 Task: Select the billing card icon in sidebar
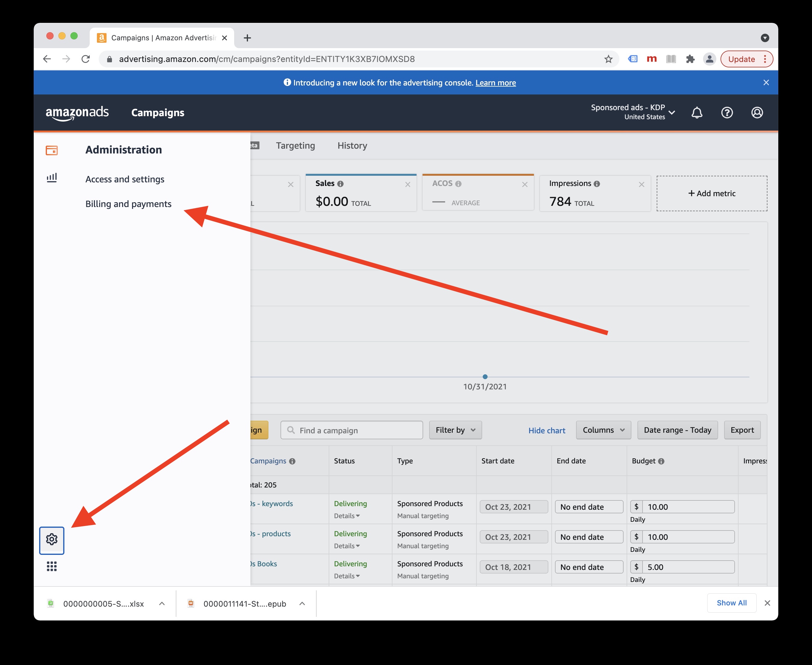52,150
